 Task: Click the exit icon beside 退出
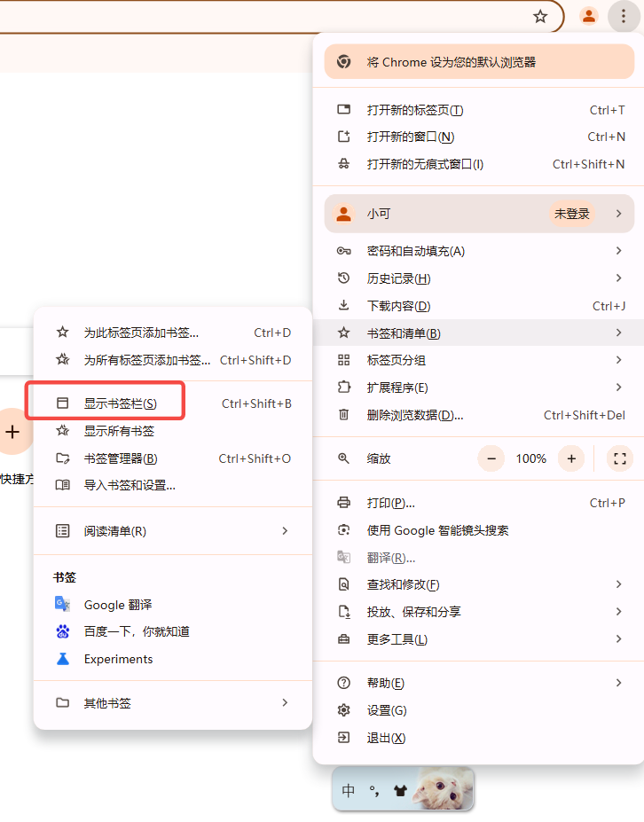click(343, 738)
